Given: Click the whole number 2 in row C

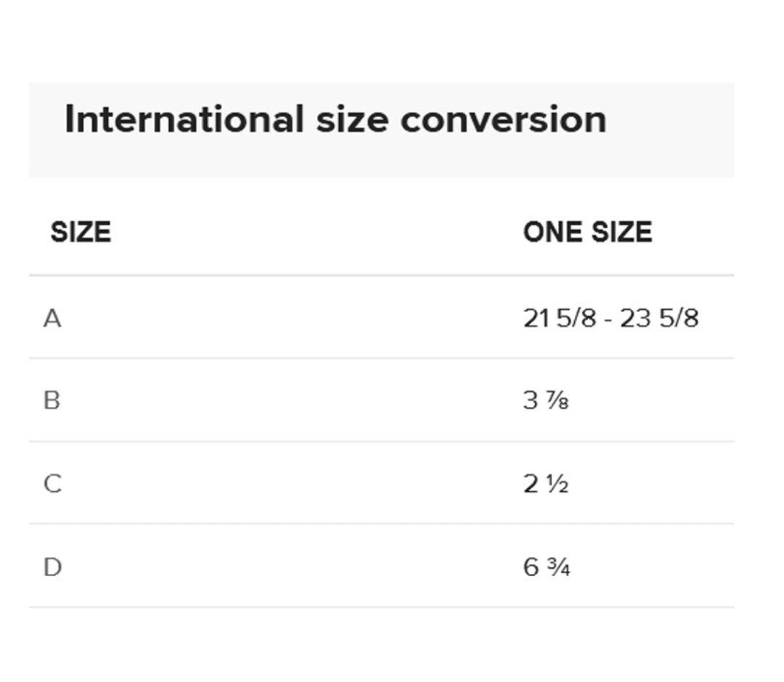Looking at the screenshot, I should tap(531, 483).
